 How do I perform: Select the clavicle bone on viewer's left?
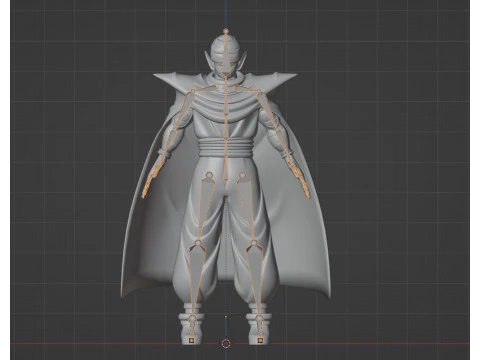click(205, 89)
